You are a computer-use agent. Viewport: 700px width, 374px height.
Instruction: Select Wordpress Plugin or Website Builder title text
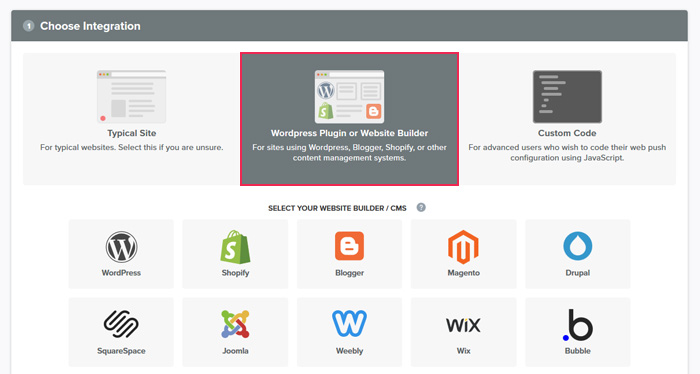(350, 133)
